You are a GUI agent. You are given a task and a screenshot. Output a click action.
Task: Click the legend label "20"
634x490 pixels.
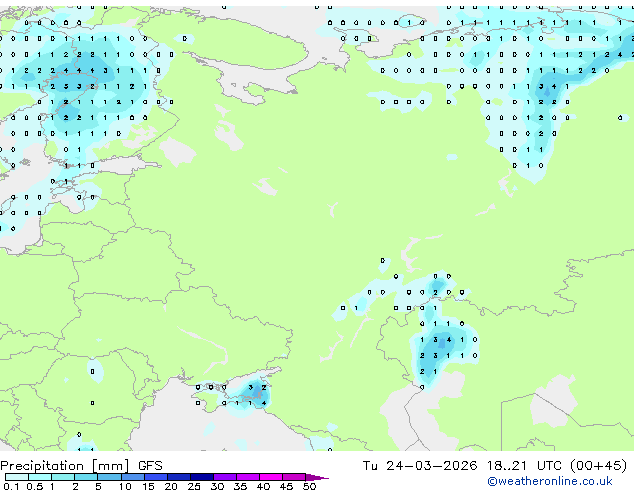tap(171, 486)
